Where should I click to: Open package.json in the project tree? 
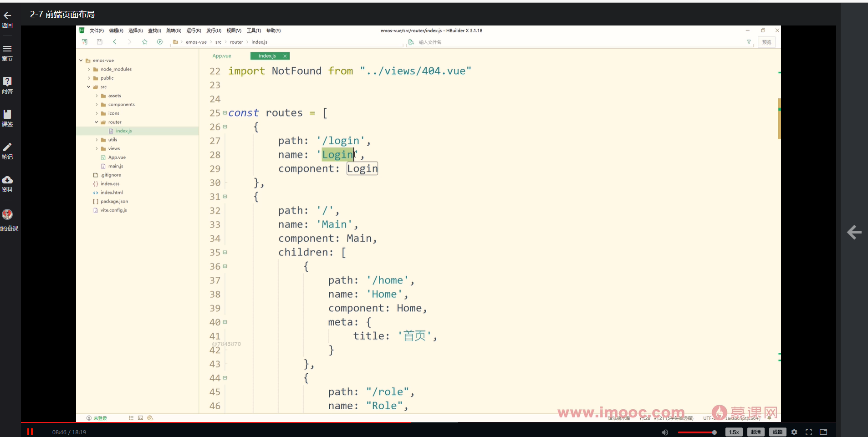[x=114, y=201]
